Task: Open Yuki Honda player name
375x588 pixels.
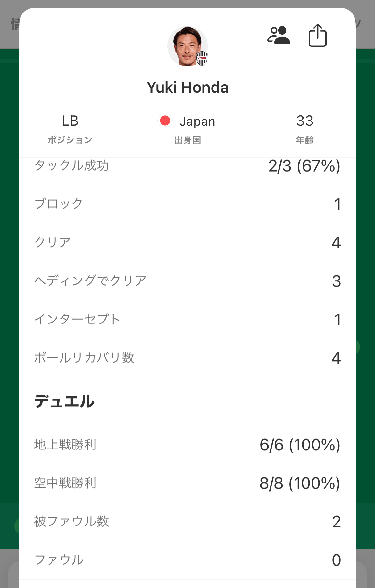Action: [188, 88]
